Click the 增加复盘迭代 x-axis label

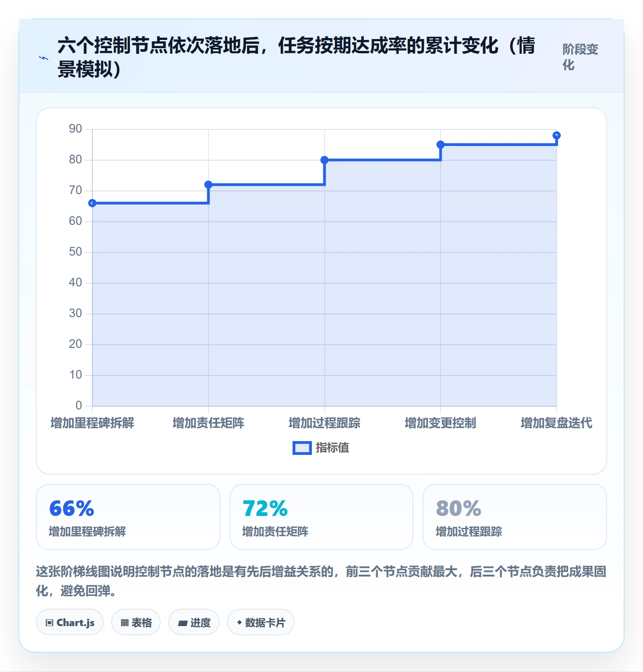557,423
